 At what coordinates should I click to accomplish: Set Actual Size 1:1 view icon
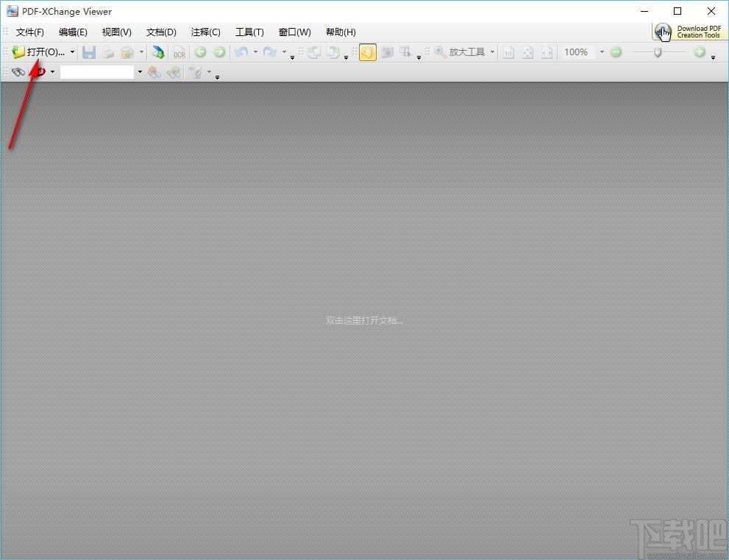click(x=508, y=52)
